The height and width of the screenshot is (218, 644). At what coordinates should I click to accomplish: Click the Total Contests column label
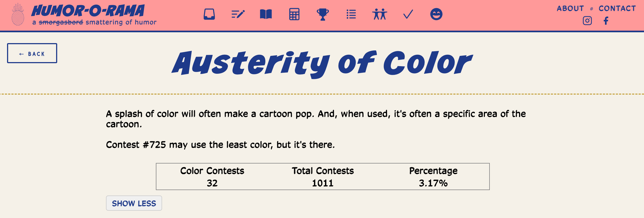click(323, 171)
